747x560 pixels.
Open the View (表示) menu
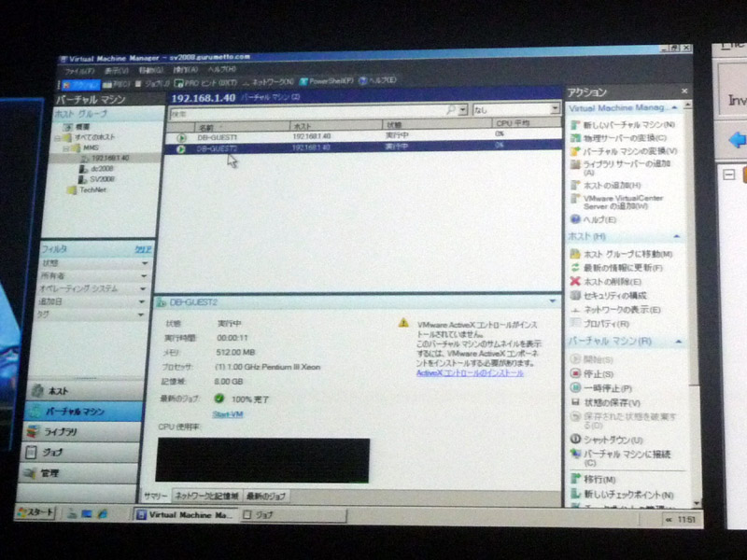tap(116, 71)
